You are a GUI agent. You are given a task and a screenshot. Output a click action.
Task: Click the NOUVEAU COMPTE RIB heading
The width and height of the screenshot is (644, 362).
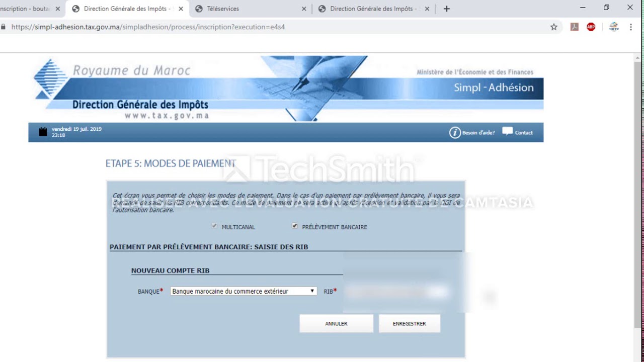click(x=170, y=270)
